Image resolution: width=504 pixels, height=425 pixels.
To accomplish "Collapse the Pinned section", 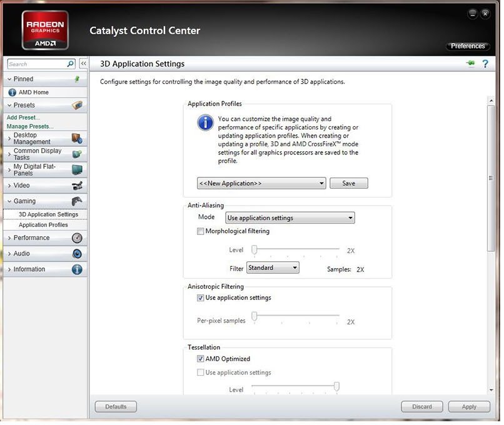I will tap(9, 79).
